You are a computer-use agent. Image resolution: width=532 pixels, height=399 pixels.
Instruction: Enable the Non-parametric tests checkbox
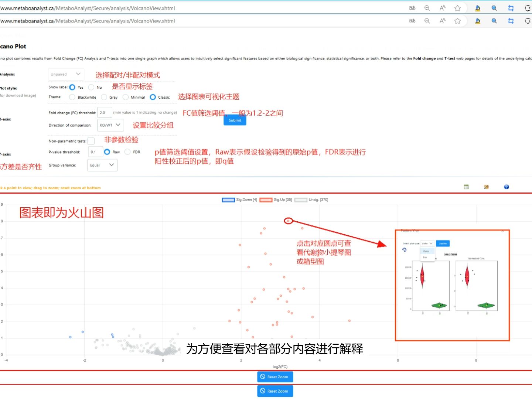(x=91, y=141)
